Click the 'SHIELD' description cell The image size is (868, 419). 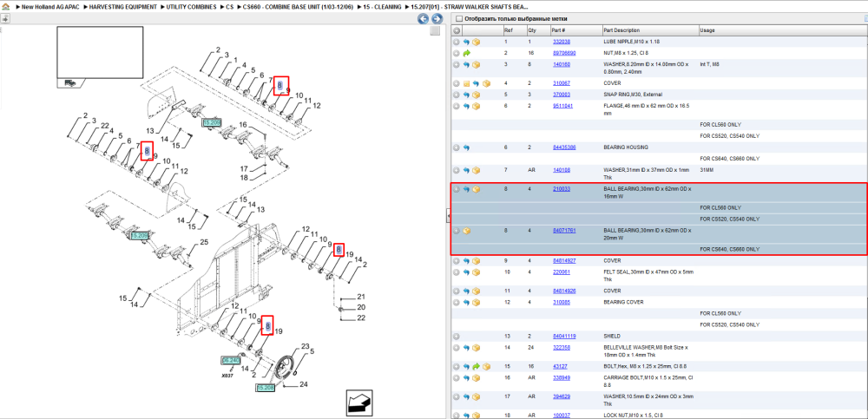pyautogui.click(x=612, y=337)
